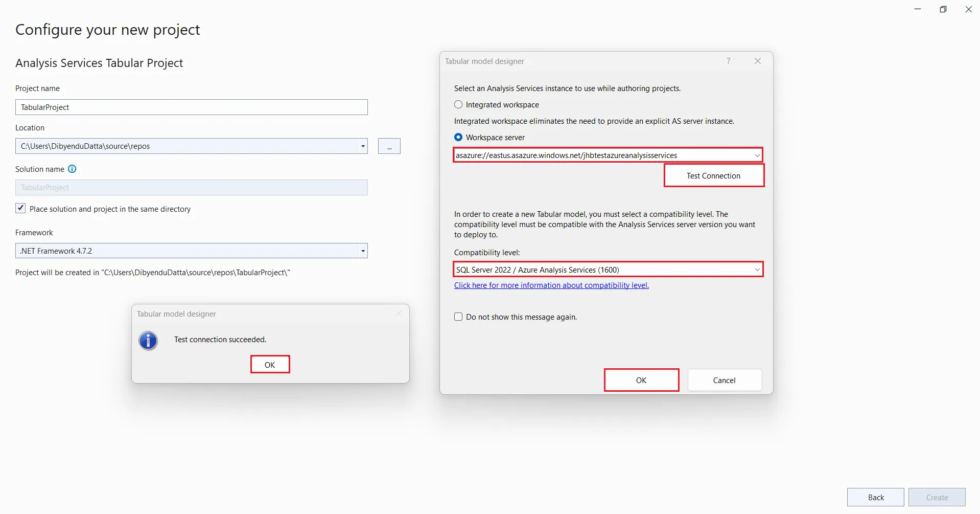Click the help question mark in dialog
Viewport: 980px width, 514px height.
click(729, 61)
